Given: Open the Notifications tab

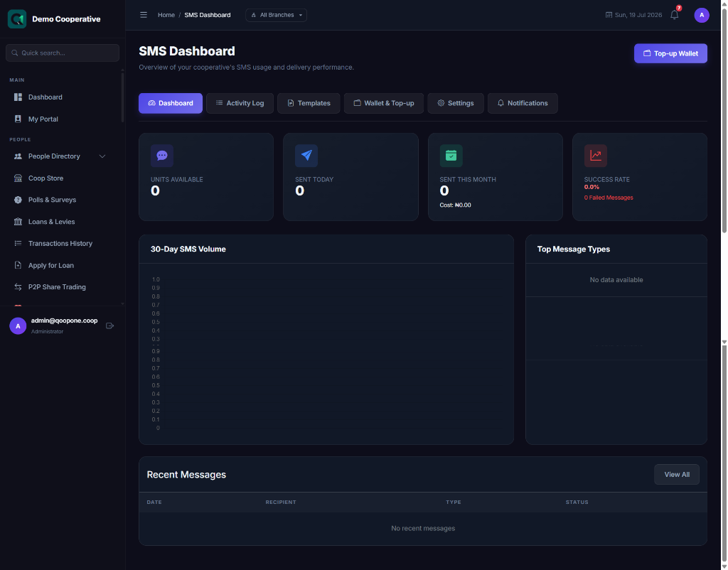Looking at the screenshot, I should coord(523,103).
